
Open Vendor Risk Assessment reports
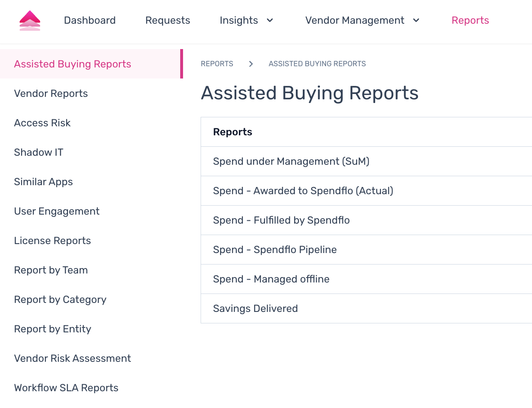92,358
